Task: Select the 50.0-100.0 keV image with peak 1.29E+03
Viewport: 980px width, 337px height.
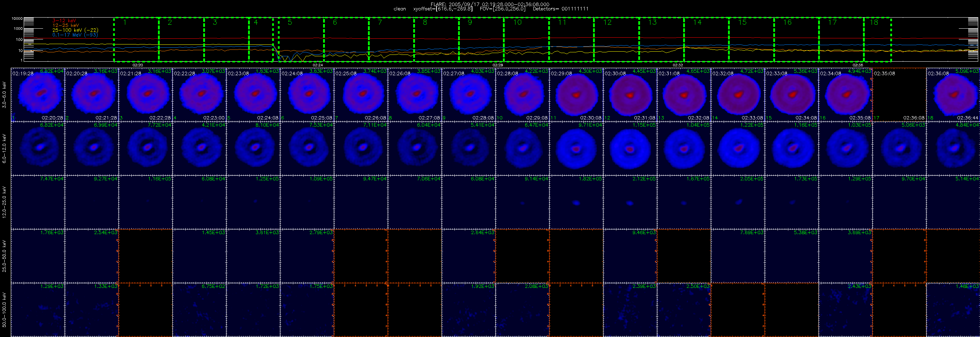Action: [x=38, y=310]
